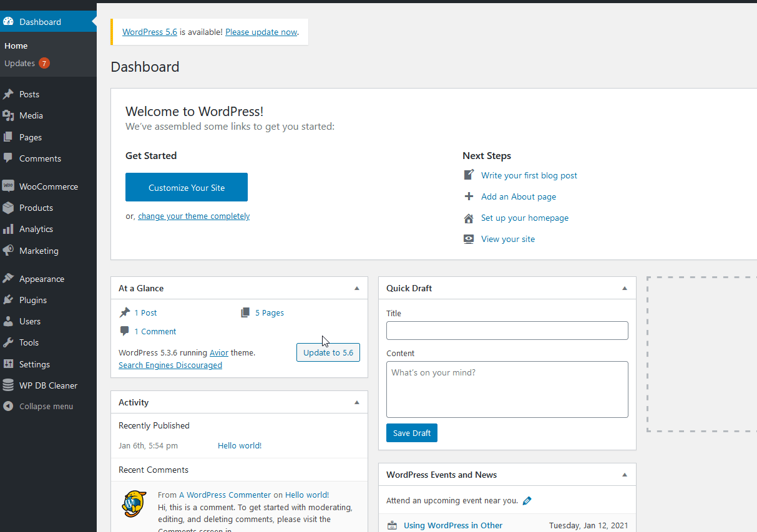Open the Settings menu
The width and height of the screenshot is (757, 532).
34,364
